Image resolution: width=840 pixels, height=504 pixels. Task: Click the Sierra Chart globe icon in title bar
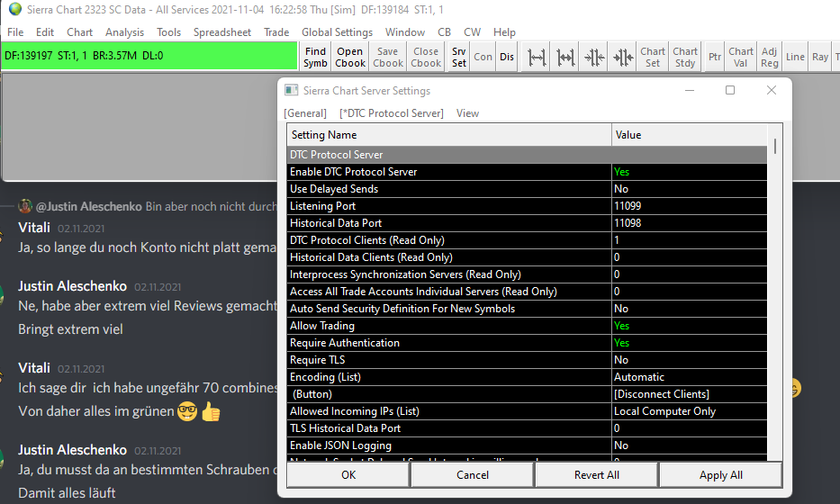click(x=15, y=9)
